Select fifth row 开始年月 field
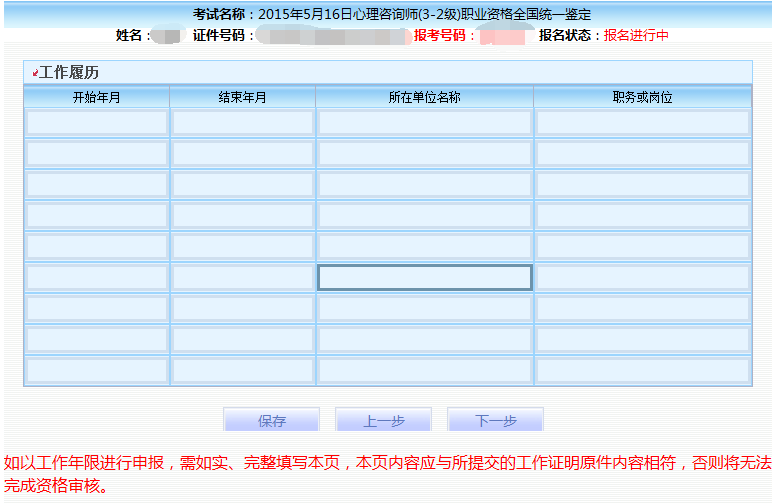The height and width of the screenshot is (504, 775). [x=97, y=247]
